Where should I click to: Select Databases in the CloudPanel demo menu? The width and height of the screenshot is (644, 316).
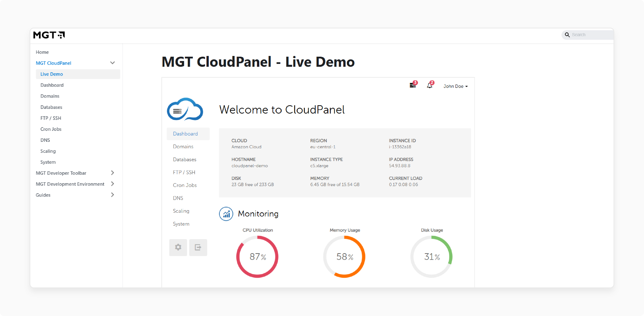coord(185,159)
